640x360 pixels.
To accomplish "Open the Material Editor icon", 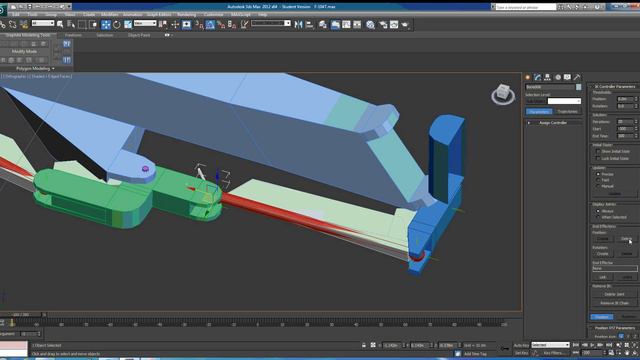I will click(370, 24).
